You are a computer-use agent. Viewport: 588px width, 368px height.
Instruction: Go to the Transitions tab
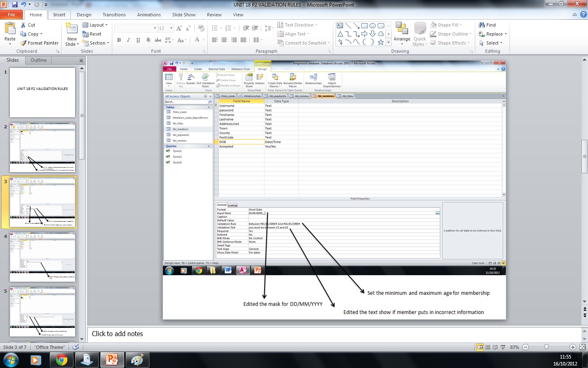click(x=114, y=15)
